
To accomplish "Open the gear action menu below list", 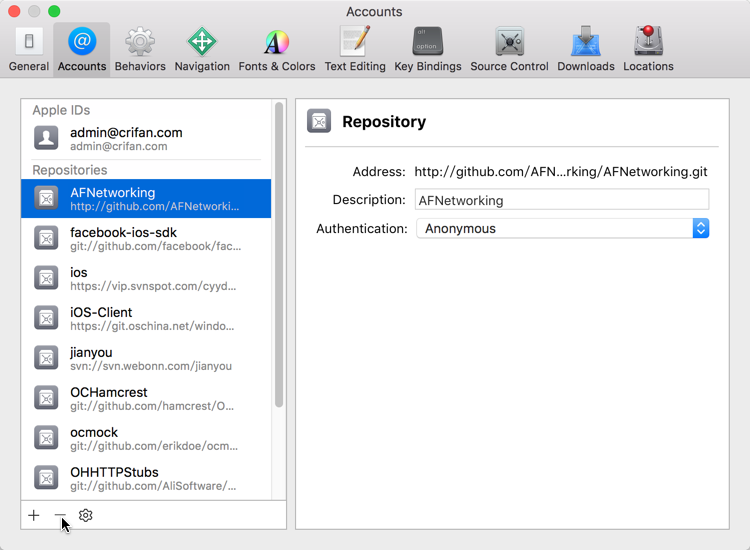I will [86, 515].
